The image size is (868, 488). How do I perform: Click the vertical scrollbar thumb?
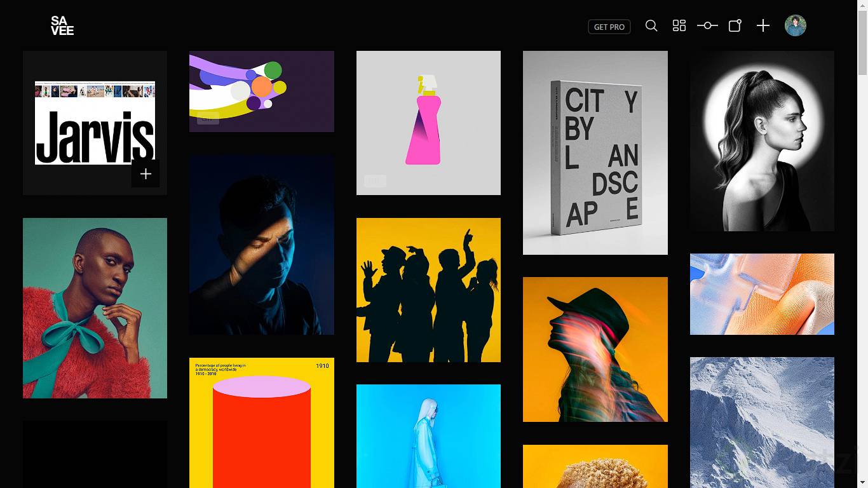coord(862,43)
